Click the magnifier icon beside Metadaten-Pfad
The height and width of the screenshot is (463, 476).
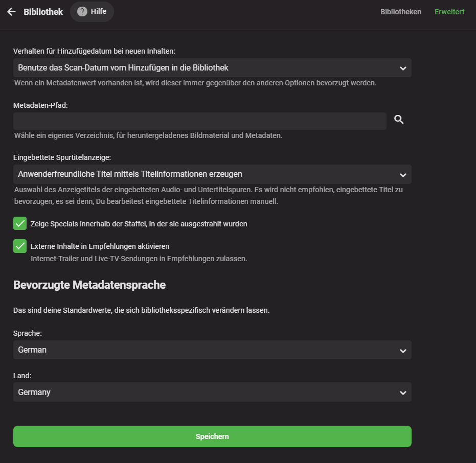(399, 120)
